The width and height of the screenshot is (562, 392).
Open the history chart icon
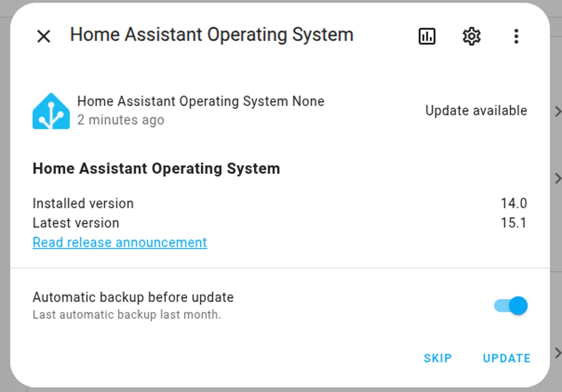pyautogui.click(x=427, y=36)
